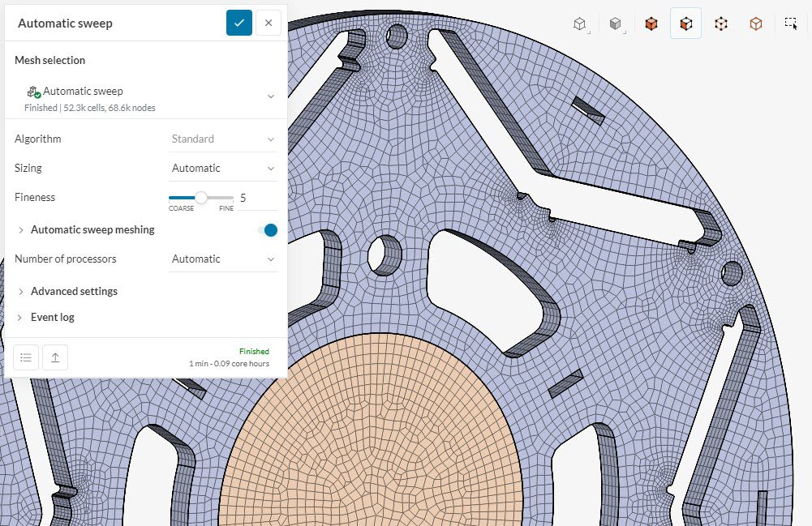Select the solid orange cube selection mode
Image resolution: width=812 pixels, height=526 pixels.
tap(651, 24)
